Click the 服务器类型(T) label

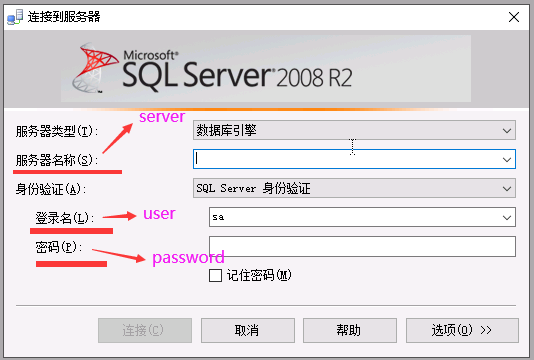(x=57, y=131)
